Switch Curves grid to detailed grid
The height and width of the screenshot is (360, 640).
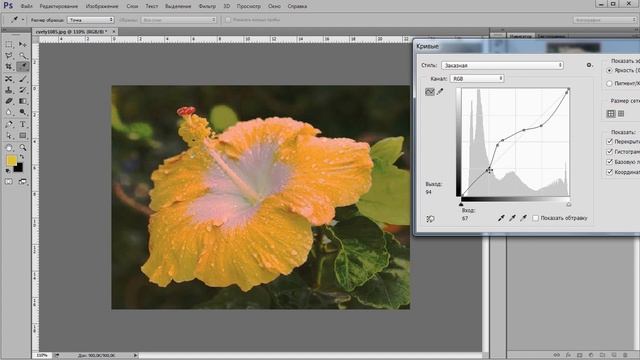(621, 113)
